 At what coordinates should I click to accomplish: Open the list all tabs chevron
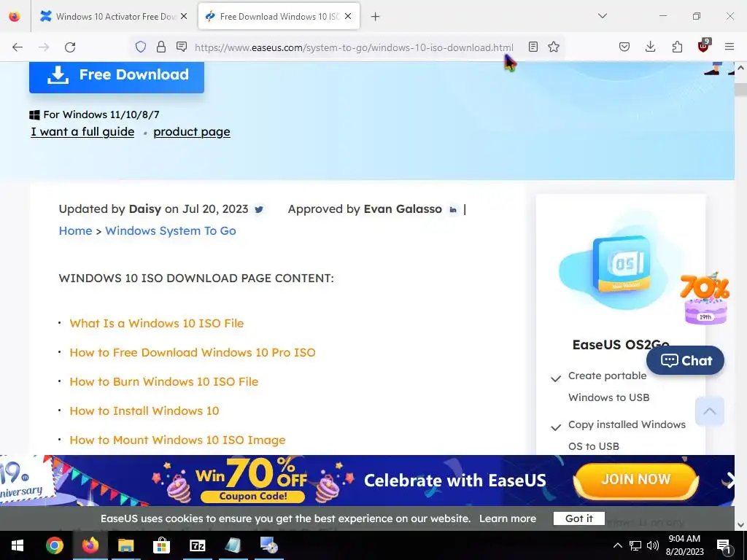(x=603, y=16)
